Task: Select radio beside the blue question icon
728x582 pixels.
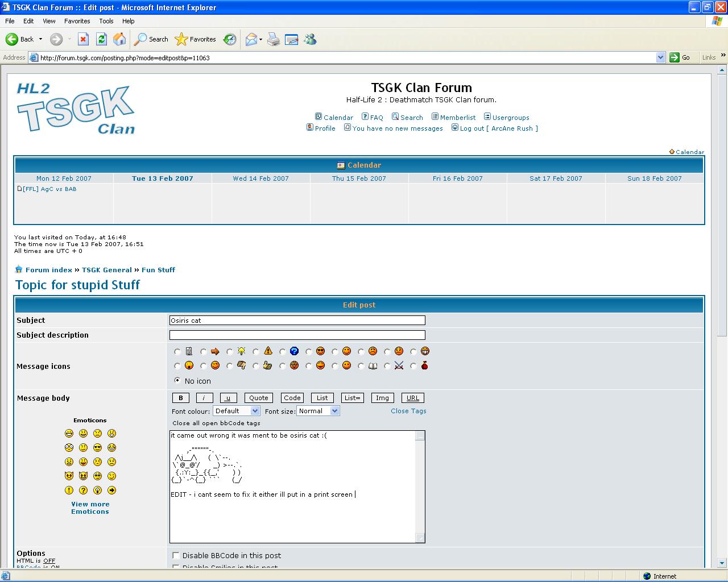Action: pos(282,352)
